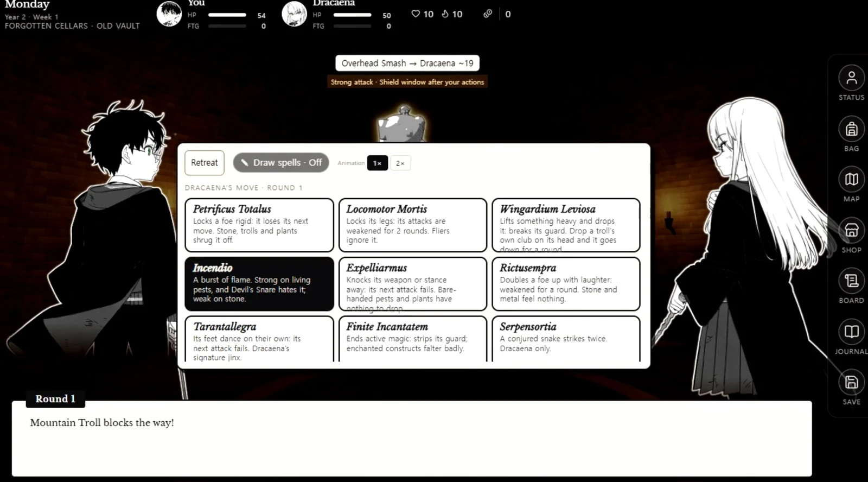868x482 pixels.
Task: Click the Overhead Smash intent label
Action: (407, 64)
